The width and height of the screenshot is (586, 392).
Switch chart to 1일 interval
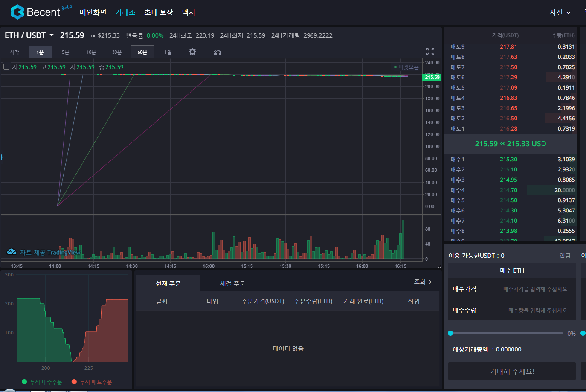click(168, 52)
